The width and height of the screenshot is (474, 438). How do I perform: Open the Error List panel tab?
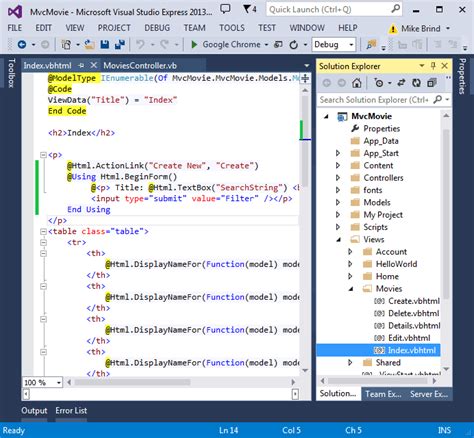click(71, 411)
